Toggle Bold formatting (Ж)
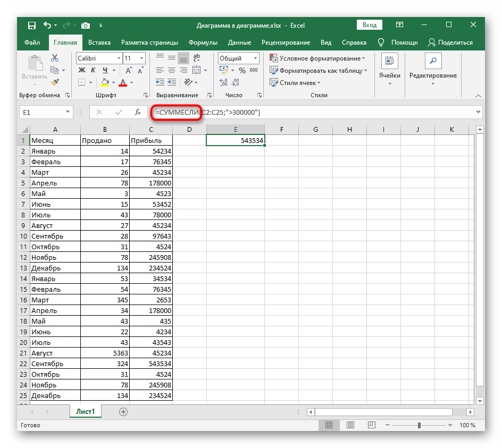Viewport: 502px width, 448px height. [82, 70]
